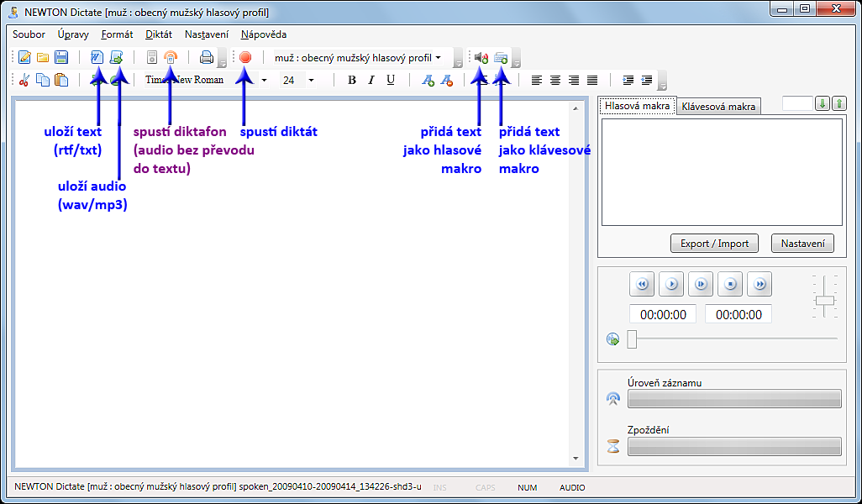Increase the paragraph indent
862x504 pixels.
628,81
